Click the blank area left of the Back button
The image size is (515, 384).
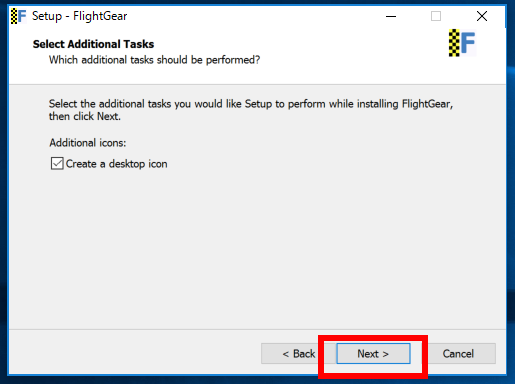(x=133, y=353)
